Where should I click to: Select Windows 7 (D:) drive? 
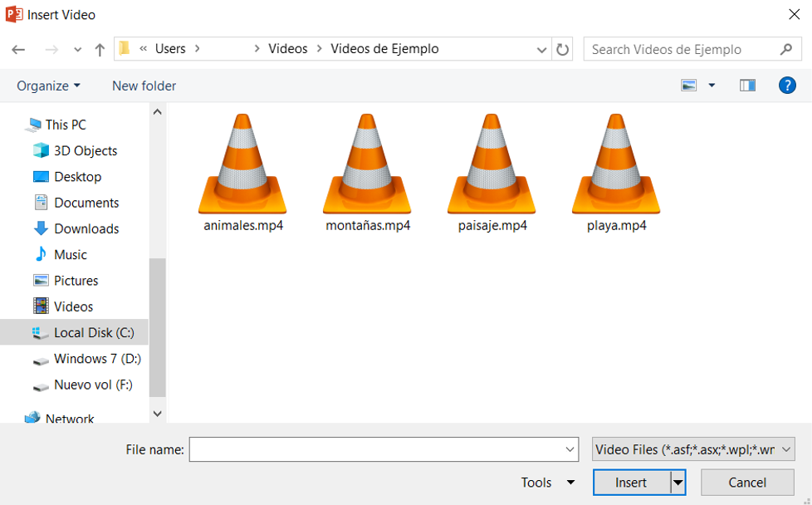[97, 359]
